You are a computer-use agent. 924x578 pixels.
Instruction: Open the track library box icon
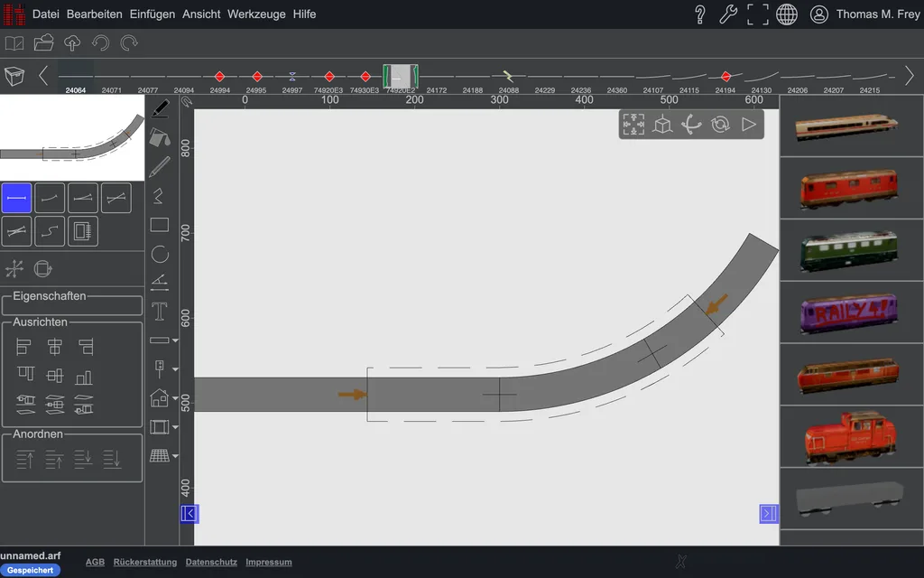click(14, 76)
